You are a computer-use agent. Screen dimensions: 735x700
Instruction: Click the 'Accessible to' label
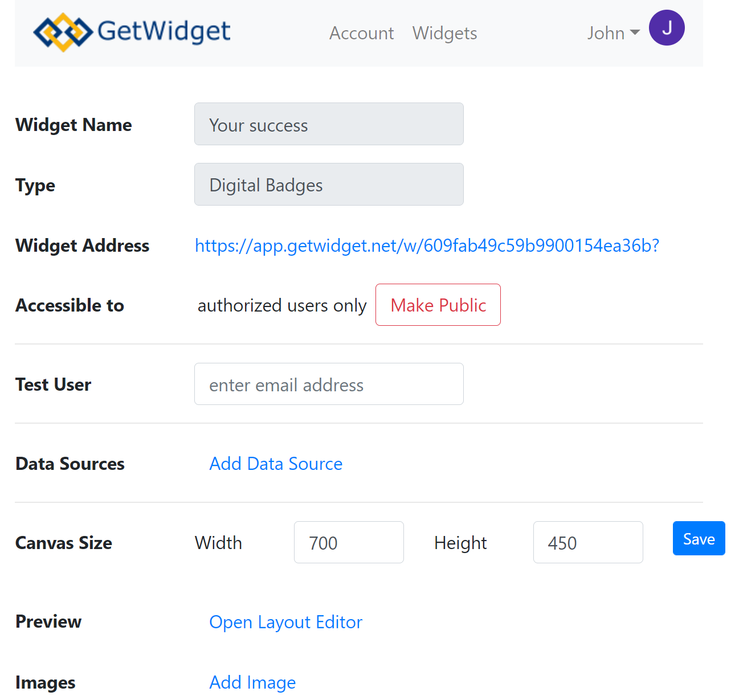point(70,305)
